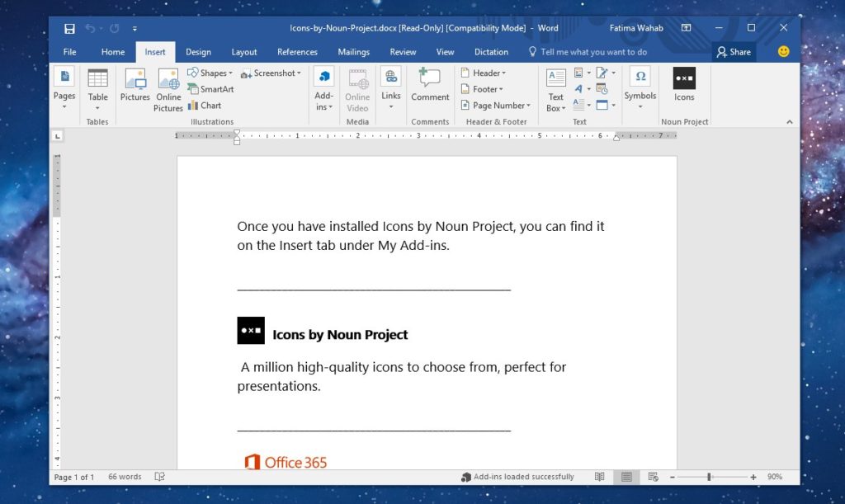
Task: Insert a WordArt element
Action: (580, 88)
